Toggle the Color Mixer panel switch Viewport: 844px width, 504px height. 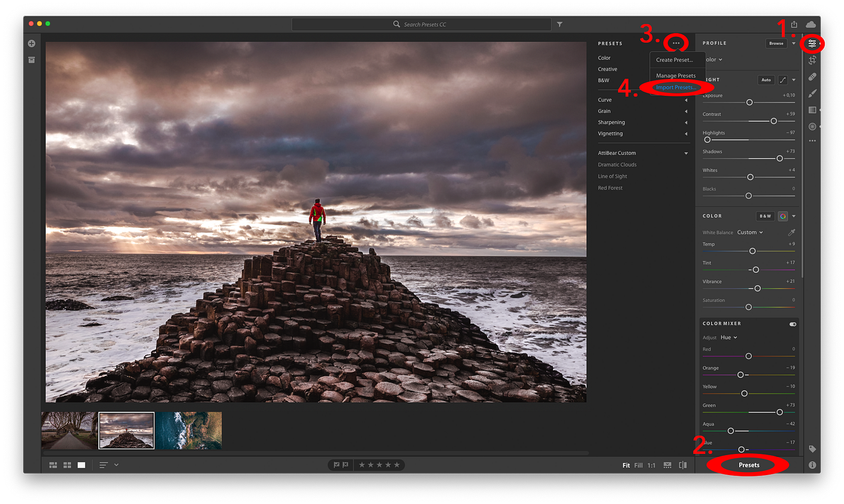[x=792, y=324]
